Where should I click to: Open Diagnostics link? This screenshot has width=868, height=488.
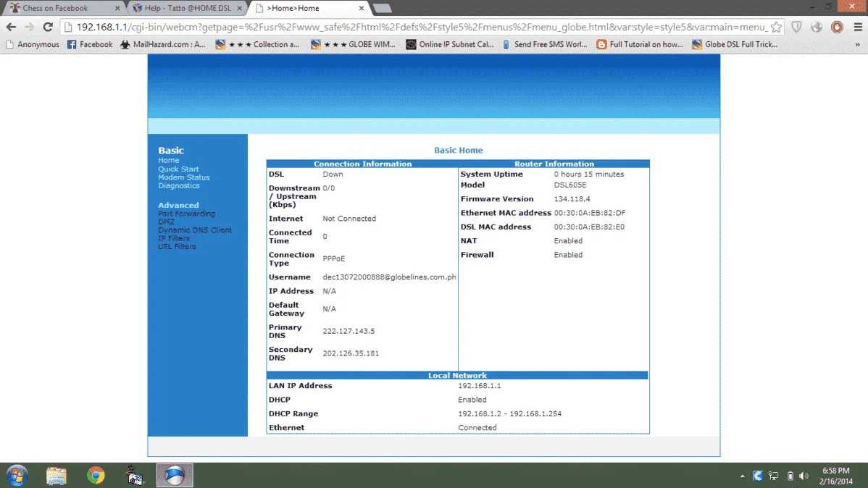pyautogui.click(x=179, y=185)
